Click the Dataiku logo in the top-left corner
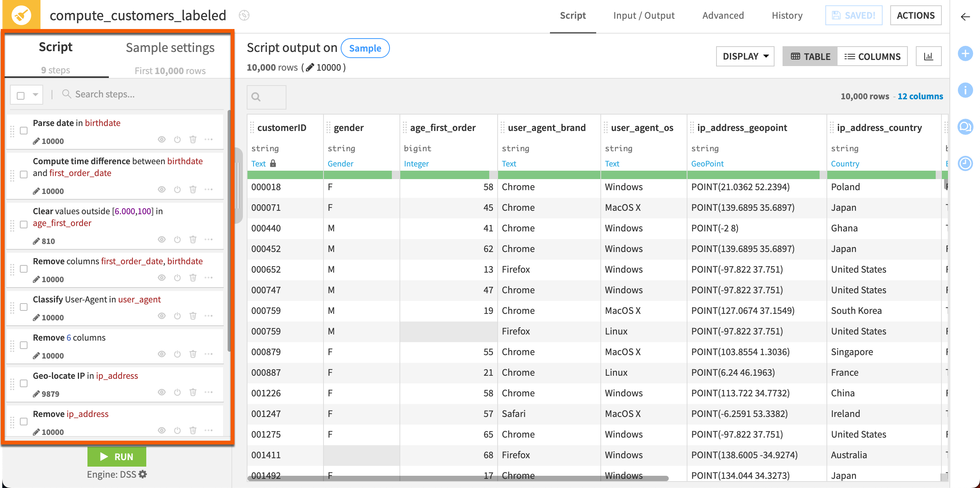 (22, 15)
